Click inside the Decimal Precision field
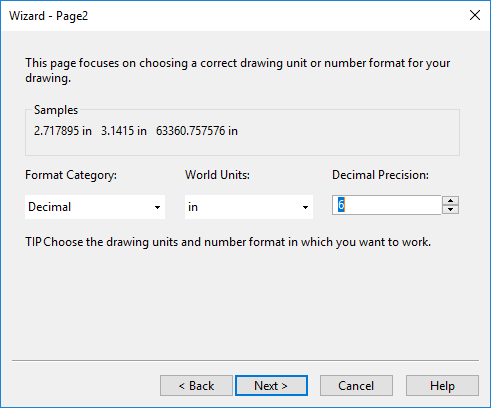 pos(387,205)
